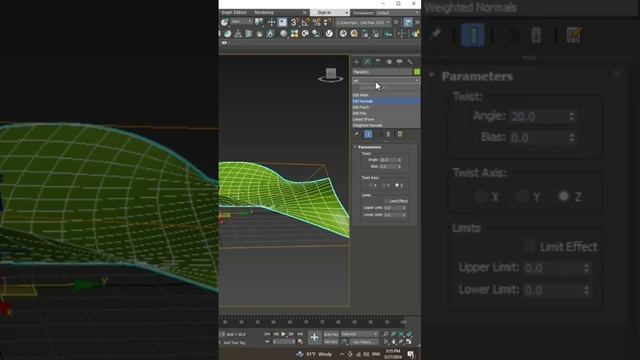640x360 pixels.
Task: Select the X twist axis radio button
Action: [371, 185]
